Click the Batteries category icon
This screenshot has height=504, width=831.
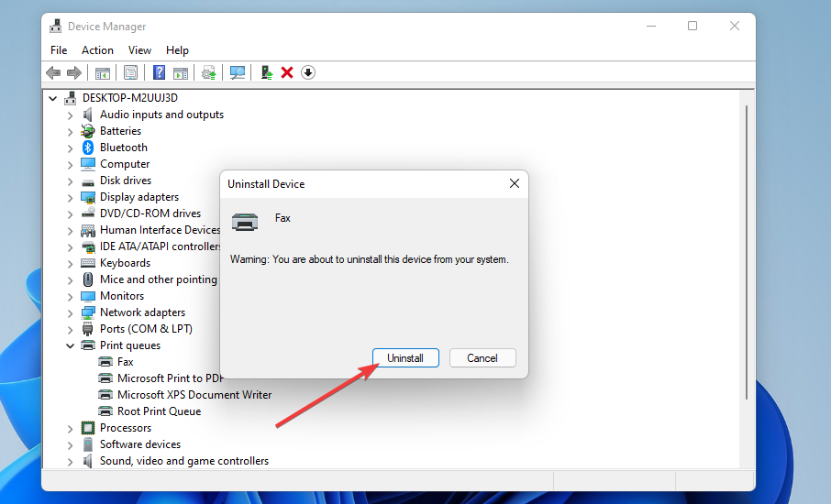[88, 131]
